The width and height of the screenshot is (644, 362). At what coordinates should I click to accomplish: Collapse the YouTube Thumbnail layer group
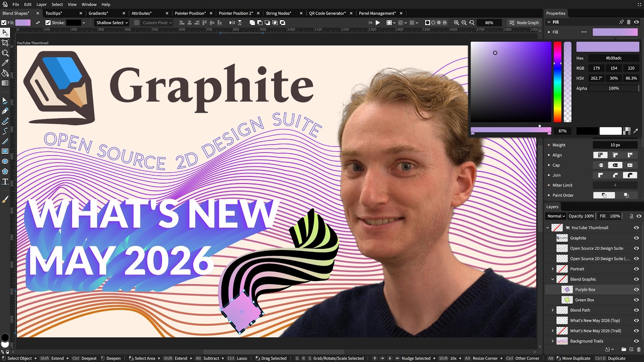point(548,228)
